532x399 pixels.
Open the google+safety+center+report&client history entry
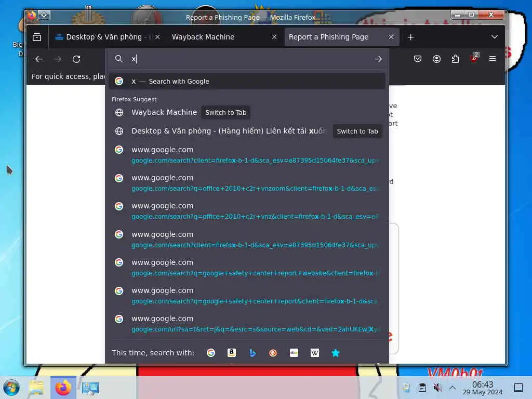pyautogui.click(x=247, y=296)
